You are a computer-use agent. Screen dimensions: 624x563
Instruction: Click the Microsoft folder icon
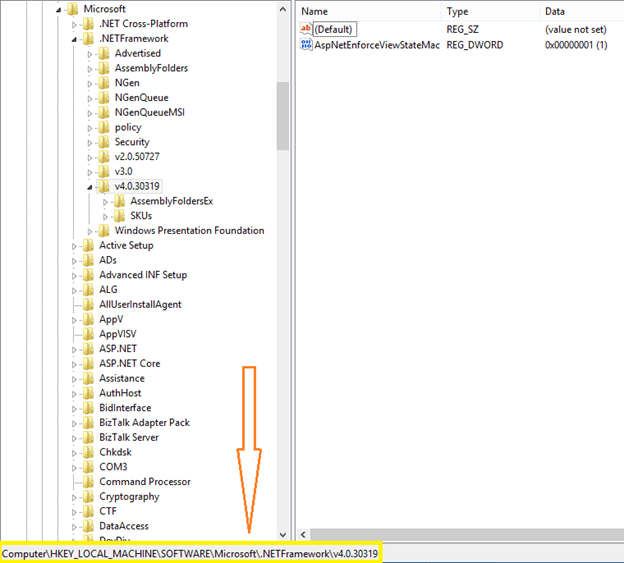point(72,9)
